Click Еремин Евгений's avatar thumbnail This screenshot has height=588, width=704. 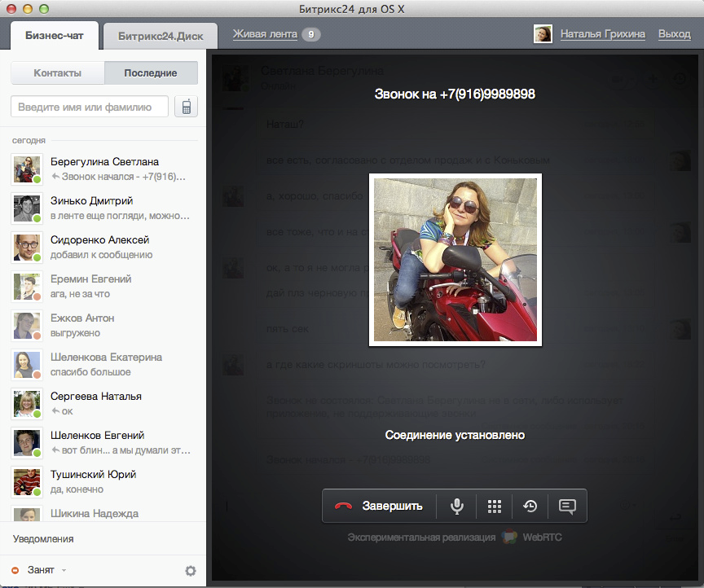[27, 287]
